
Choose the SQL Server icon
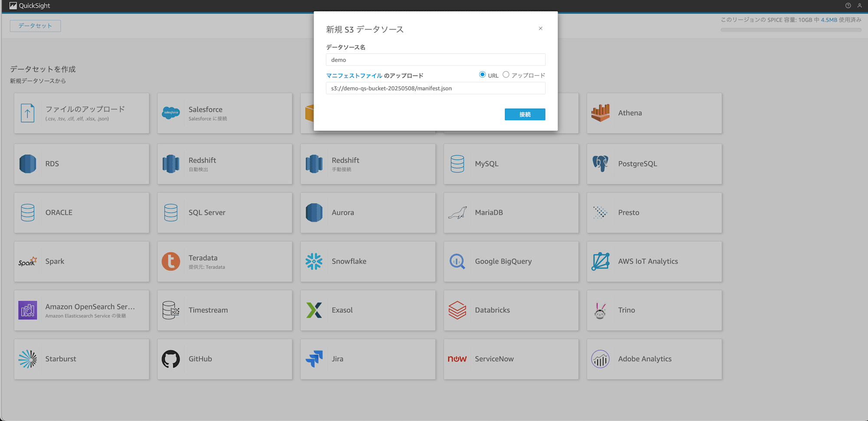(x=171, y=212)
